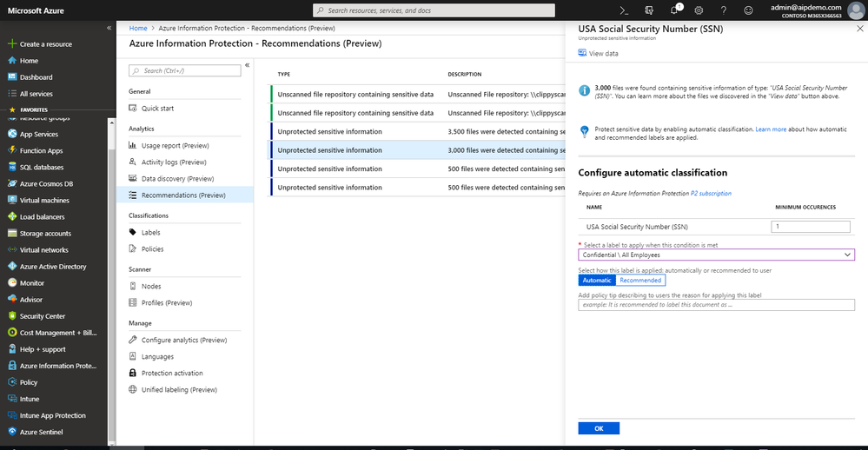Click the OK button
This screenshot has height=450, width=868.
[x=599, y=428]
